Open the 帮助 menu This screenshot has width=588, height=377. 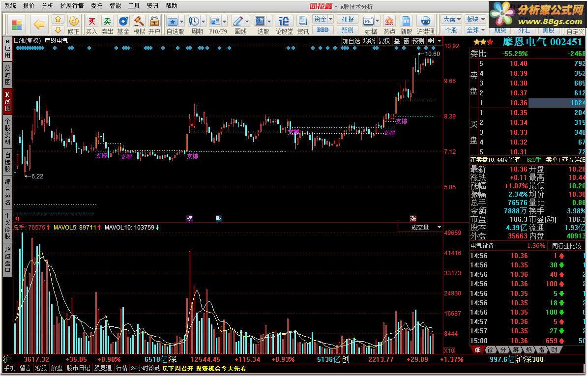point(171,6)
